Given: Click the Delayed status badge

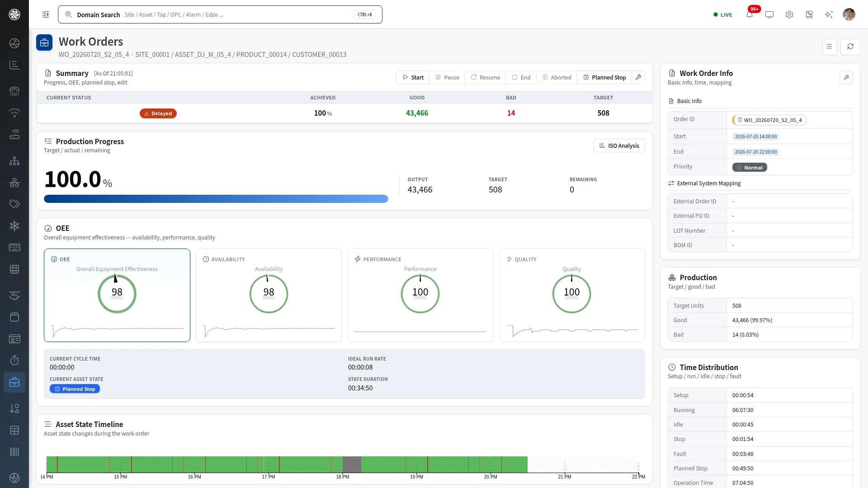Looking at the screenshot, I should (x=158, y=113).
